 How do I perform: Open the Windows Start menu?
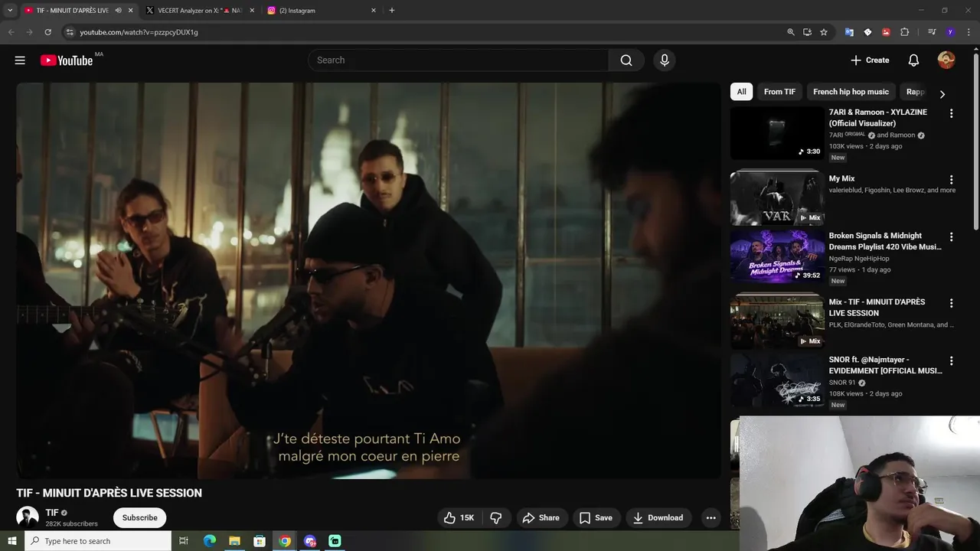(x=12, y=541)
